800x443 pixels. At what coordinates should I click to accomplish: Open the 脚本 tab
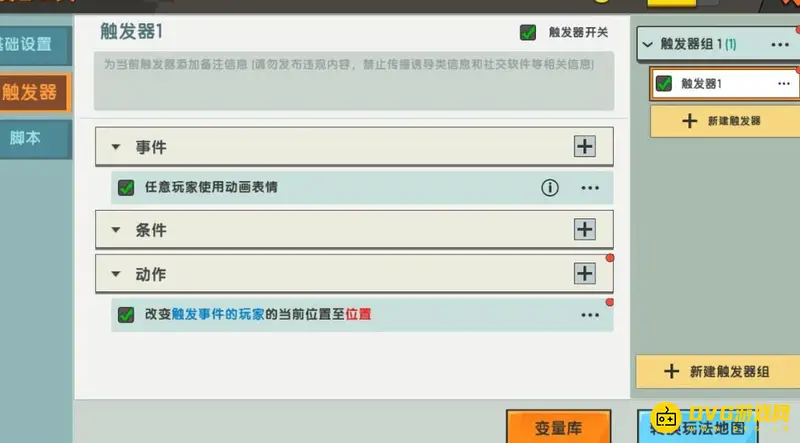pos(35,138)
